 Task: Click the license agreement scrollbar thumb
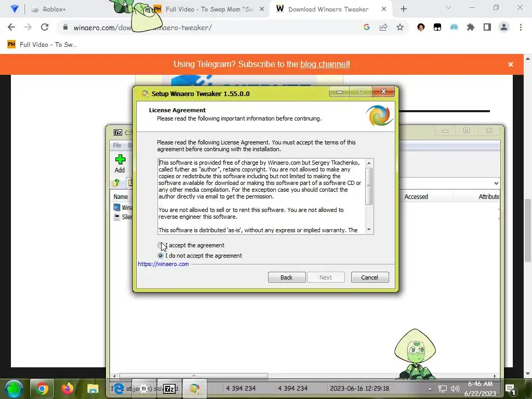pyautogui.click(x=369, y=186)
